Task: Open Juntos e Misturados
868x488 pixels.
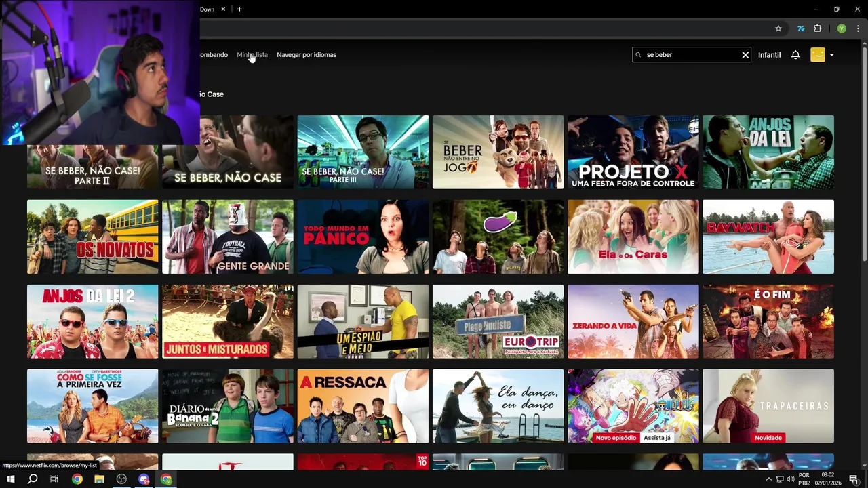Action: point(228,321)
